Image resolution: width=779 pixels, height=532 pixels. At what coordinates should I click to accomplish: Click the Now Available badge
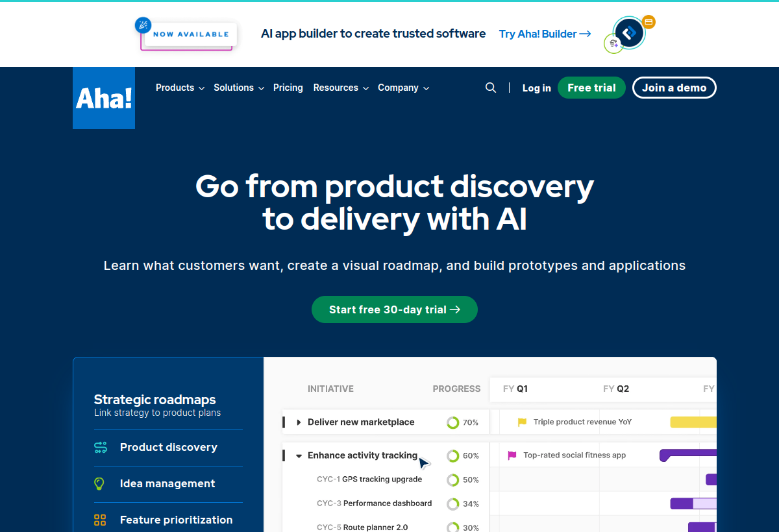(x=186, y=34)
